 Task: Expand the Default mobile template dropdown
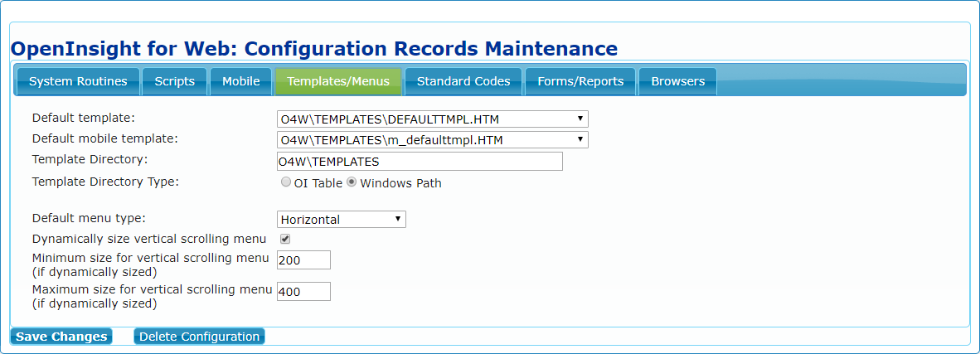pyautogui.click(x=433, y=140)
